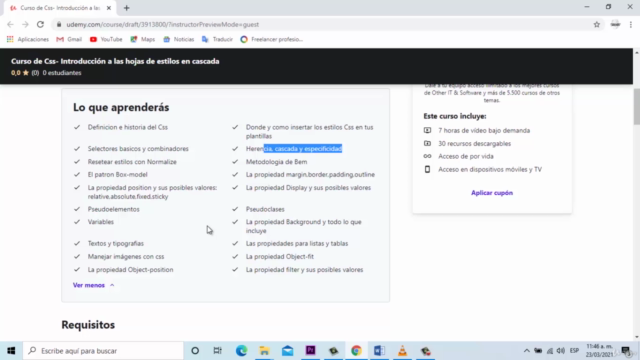Open the Noticias bookmark
This screenshot has width=640, height=360.
(178, 39)
